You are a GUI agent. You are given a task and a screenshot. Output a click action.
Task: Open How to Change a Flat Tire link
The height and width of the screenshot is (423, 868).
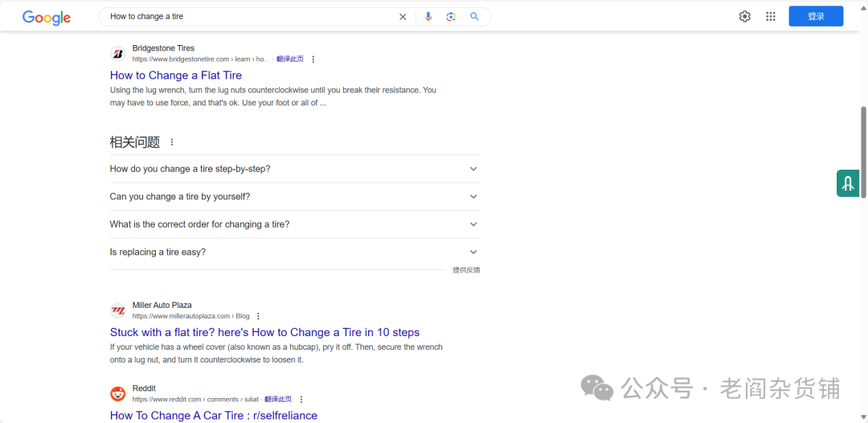tap(176, 75)
